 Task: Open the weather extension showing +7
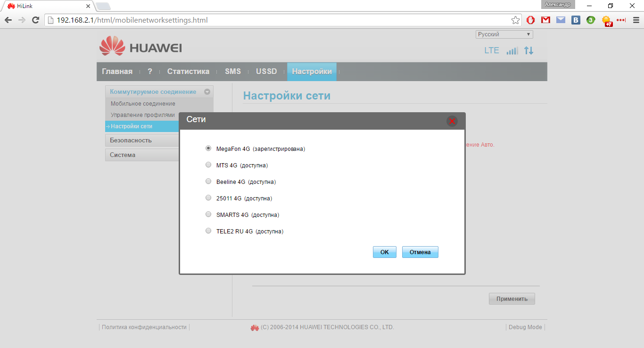tap(606, 21)
